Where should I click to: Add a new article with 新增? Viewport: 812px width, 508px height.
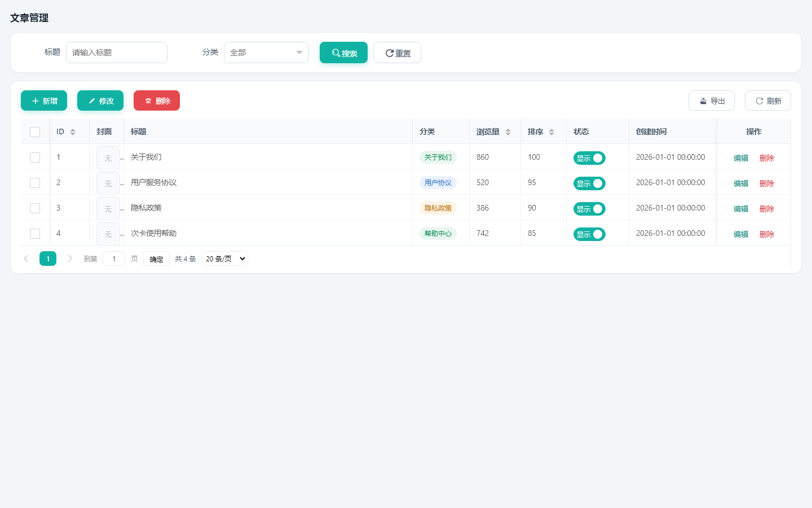[x=44, y=100]
